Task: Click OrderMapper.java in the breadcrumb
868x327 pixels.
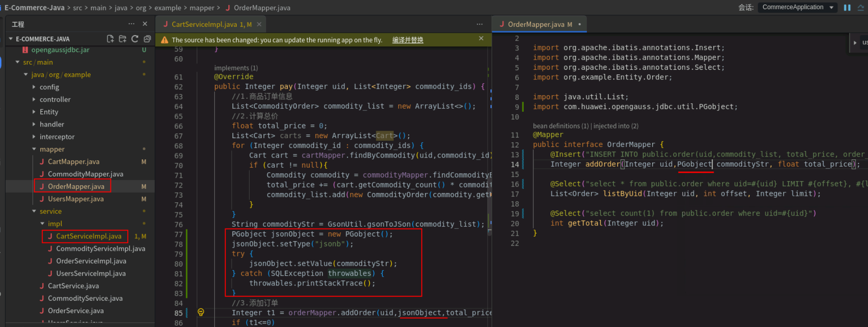Action: click(x=262, y=8)
